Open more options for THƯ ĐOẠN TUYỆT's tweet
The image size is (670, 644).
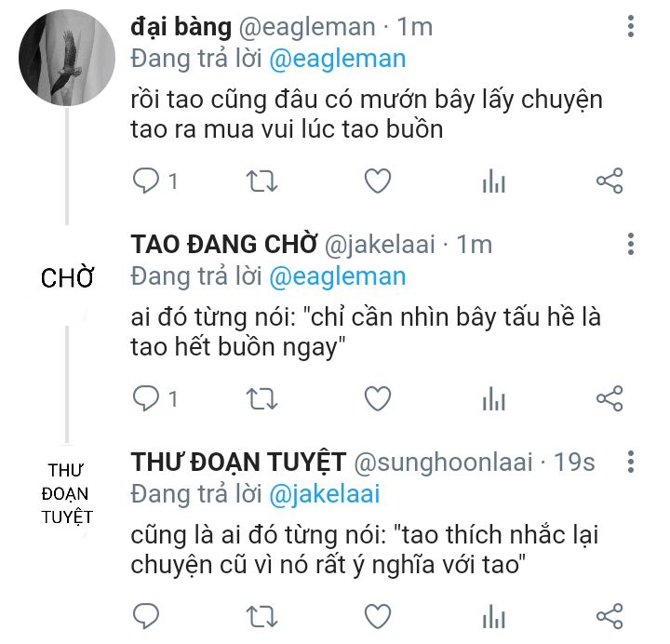pyautogui.click(x=632, y=462)
